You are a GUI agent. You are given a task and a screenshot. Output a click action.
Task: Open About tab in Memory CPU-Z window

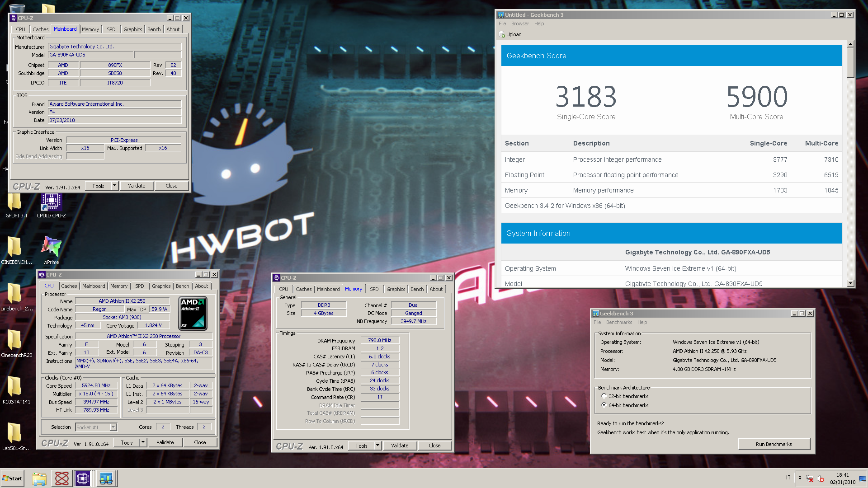[x=436, y=289]
